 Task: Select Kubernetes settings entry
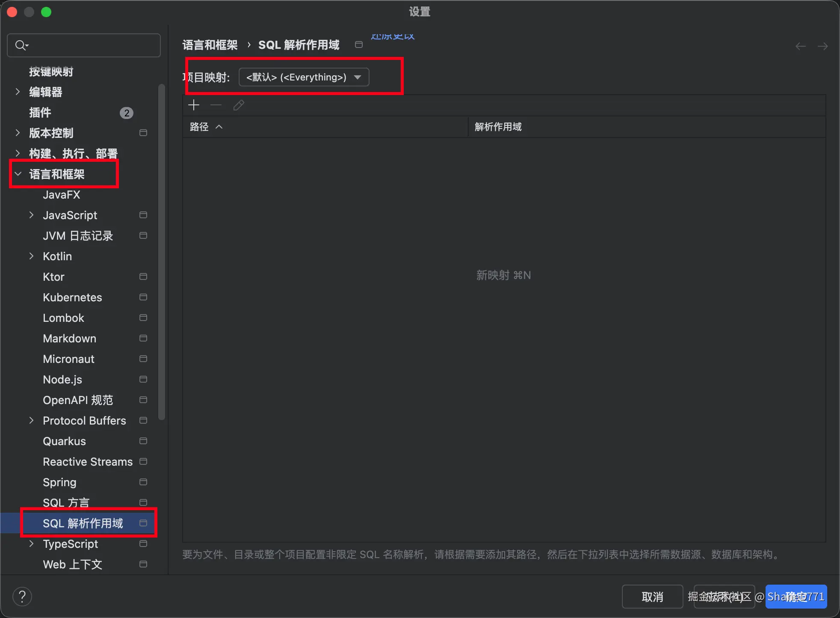pyautogui.click(x=72, y=297)
